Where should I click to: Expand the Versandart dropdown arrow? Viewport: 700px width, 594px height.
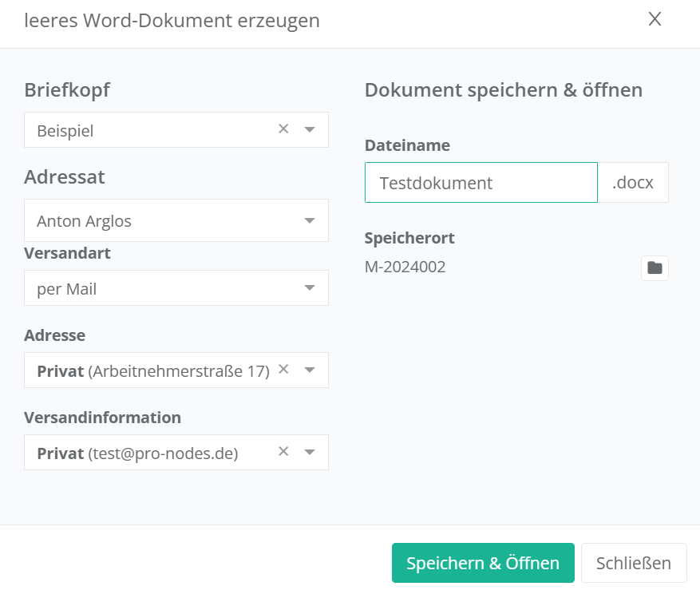click(310, 288)
